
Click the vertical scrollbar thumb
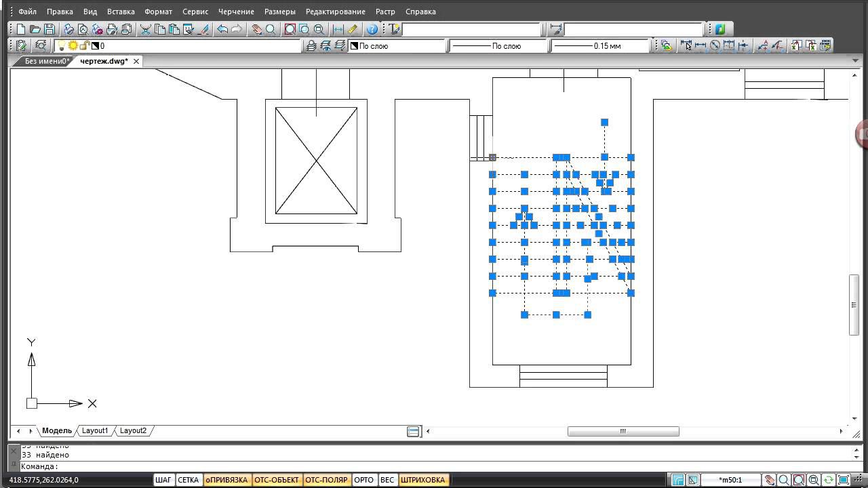point(854,304)
